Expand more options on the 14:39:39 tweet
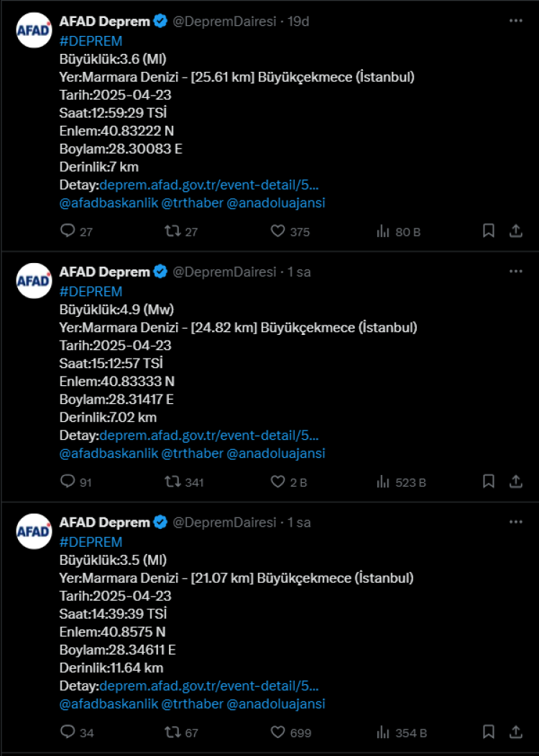The width and height of the screenshot is (539, 756). coord(515,522)
